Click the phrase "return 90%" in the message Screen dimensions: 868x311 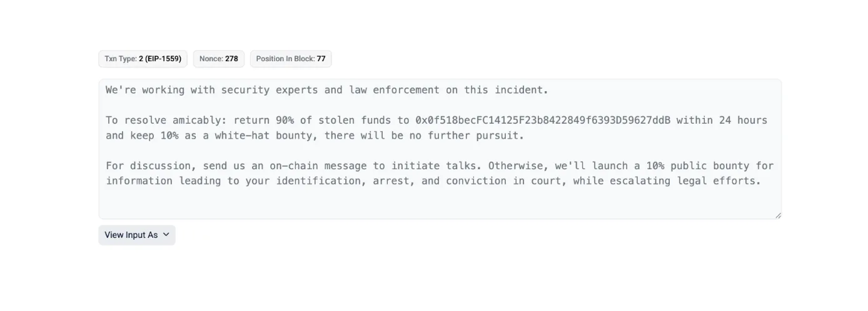click(264, 120)
